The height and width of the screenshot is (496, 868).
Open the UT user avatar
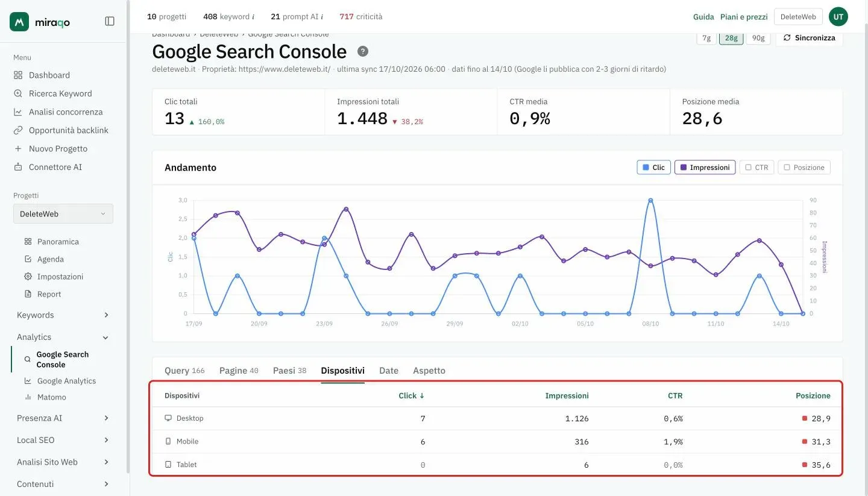838,17
